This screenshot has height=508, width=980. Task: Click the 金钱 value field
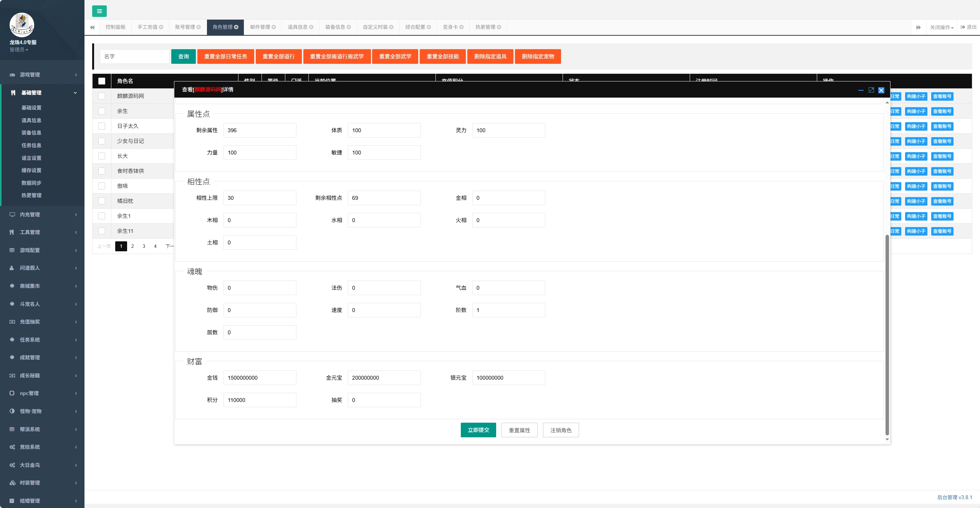coord(260,378)
